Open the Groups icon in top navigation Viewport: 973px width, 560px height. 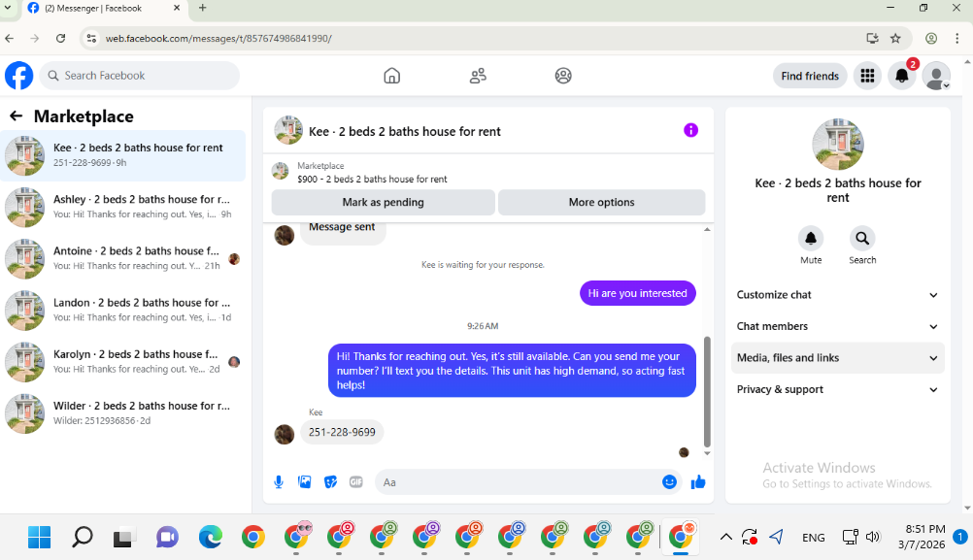click(563, 76)
